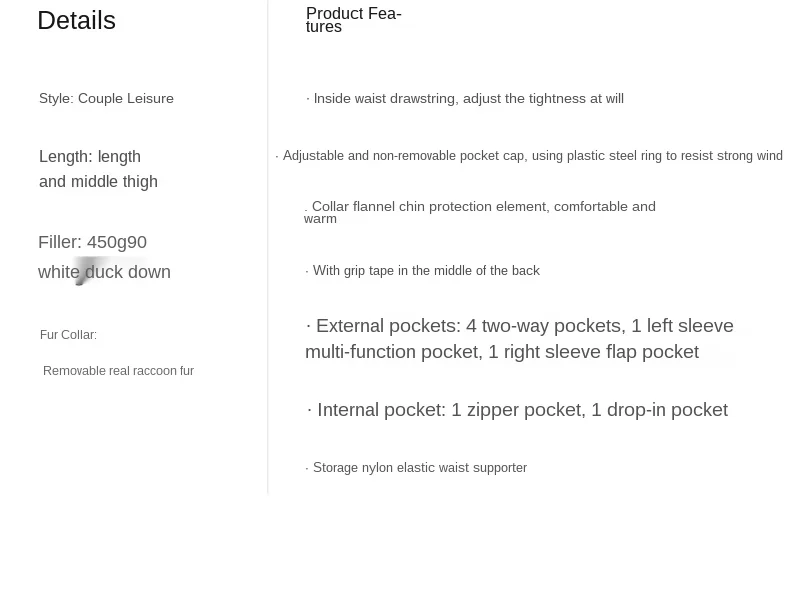
Task: Click the Details heading
Action: [76, 21]
